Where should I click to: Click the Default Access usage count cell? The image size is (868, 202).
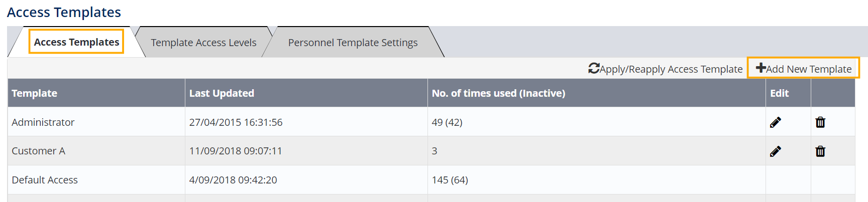click(450, 180)
